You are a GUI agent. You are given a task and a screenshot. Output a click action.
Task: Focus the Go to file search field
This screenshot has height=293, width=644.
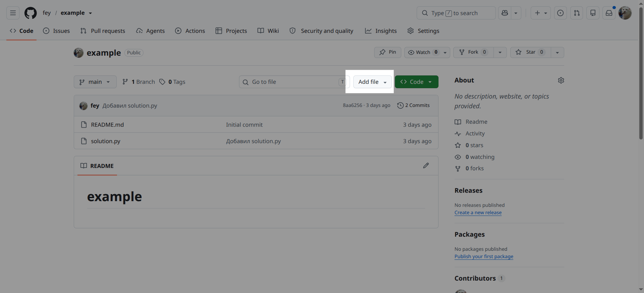pyautogui.click(x=294, y=82)
